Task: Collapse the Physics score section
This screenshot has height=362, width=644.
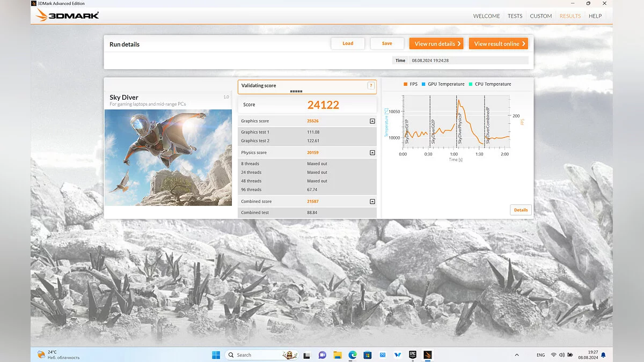Action: click(x=372, y=153)
